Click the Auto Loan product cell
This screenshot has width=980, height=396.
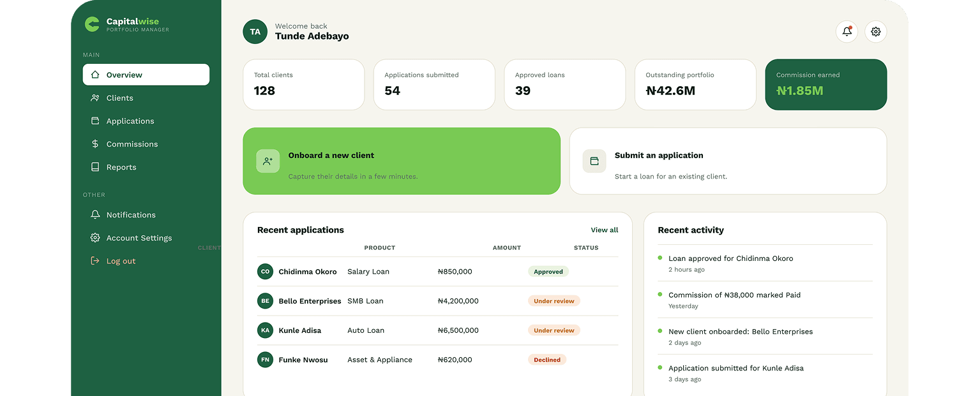coord(366,330)
